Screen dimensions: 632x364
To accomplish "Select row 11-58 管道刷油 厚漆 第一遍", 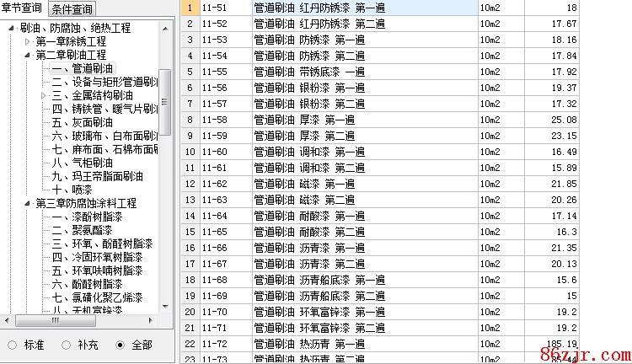I will 303,120.
